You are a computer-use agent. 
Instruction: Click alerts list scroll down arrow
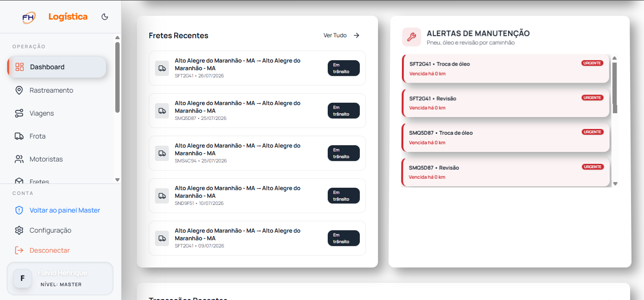coord(615,183)
